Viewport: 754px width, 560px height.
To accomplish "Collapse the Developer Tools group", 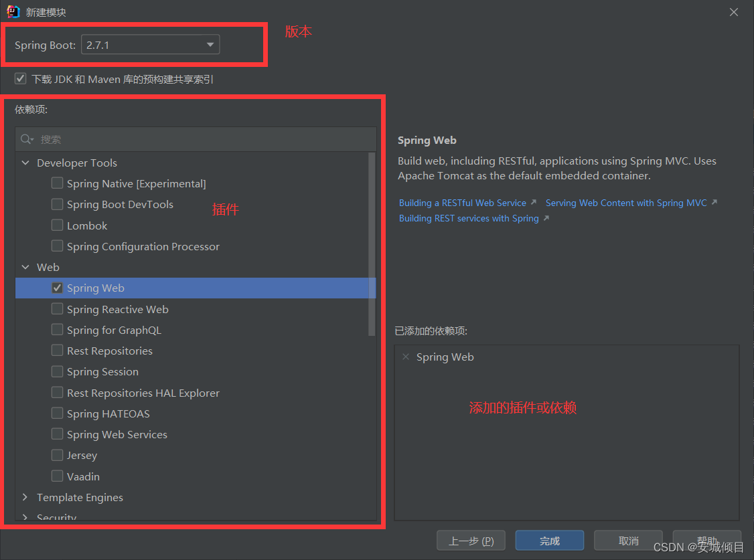I will coord(25,163).
